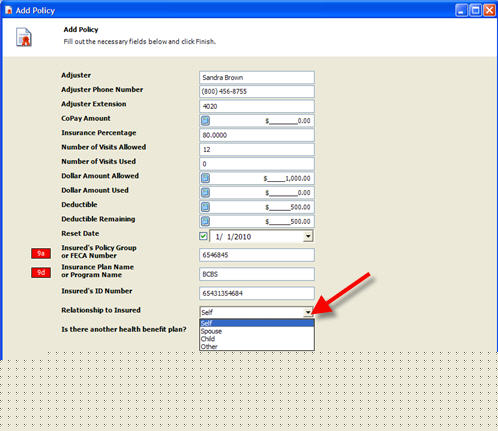Open calculator icon in Deductible field
The height and width of the screenshot is (431, 498).
pyautogui.click(x=205, y=207)
